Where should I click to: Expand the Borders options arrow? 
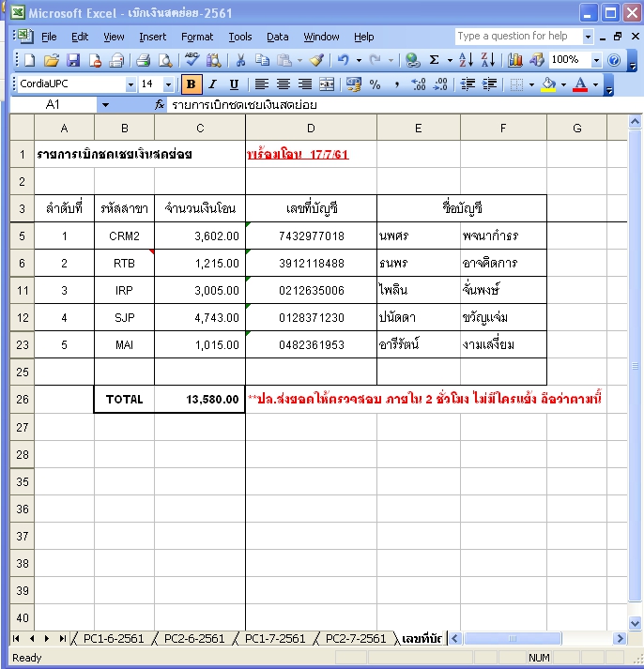[x=531, y=84]
